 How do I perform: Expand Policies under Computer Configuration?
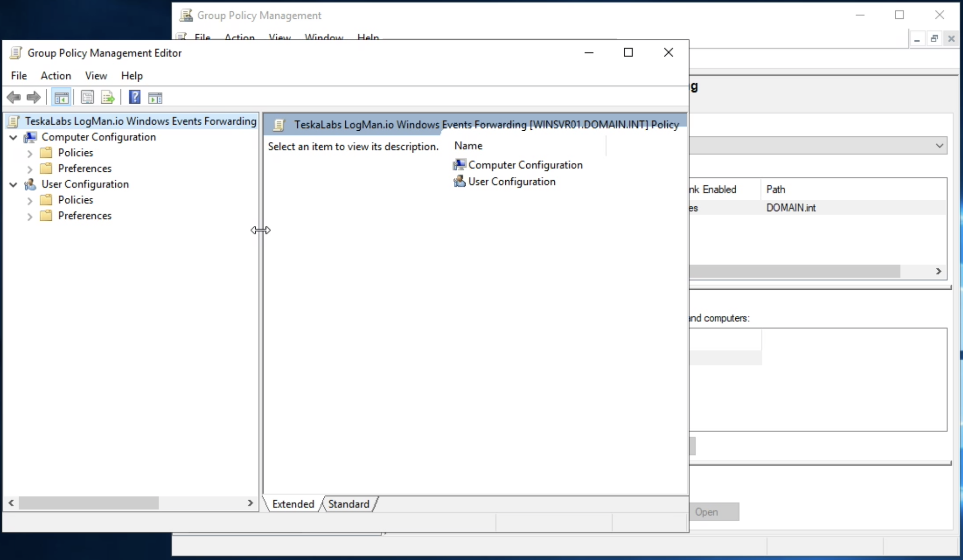[x=30, y=153]
